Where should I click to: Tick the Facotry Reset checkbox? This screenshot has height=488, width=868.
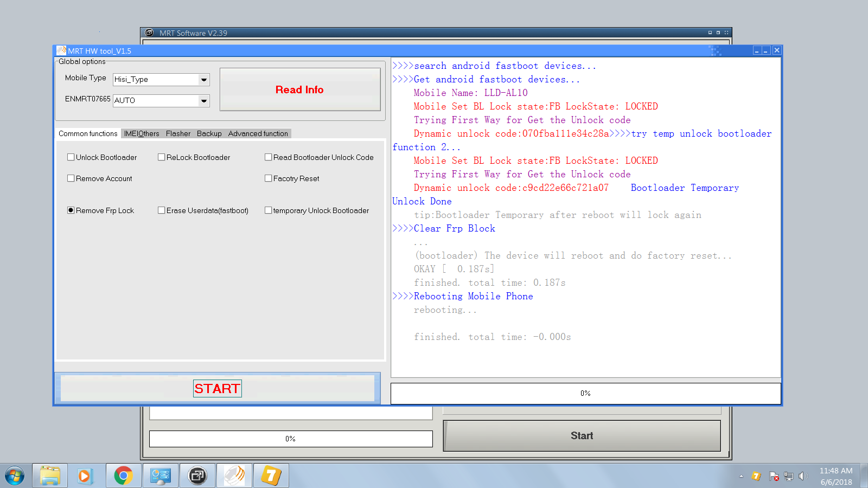268,178
